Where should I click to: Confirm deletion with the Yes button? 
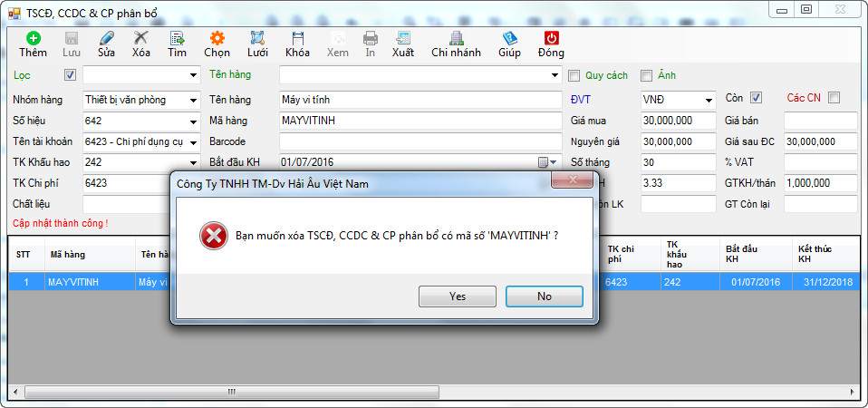coord(458,296)
